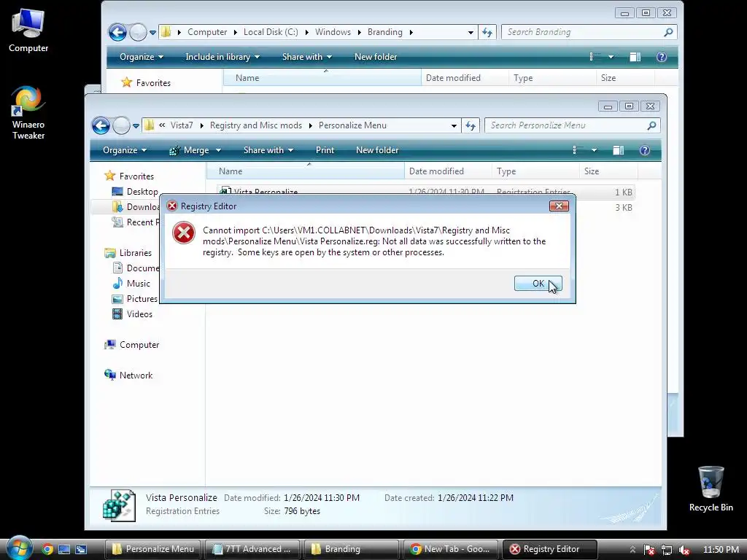Click the network tray icon
Screen dimensions: 747x560
[667, 550]
